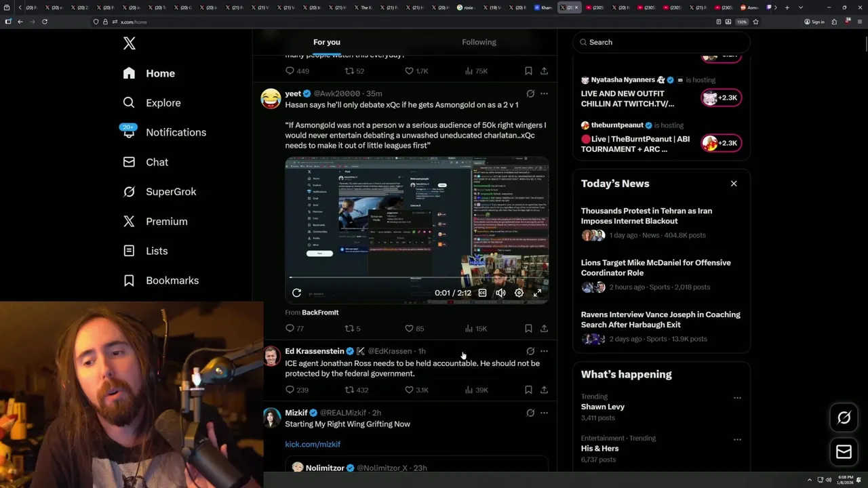
Task: Open Bookmarks in the sidebar
Action: point(161,281)
